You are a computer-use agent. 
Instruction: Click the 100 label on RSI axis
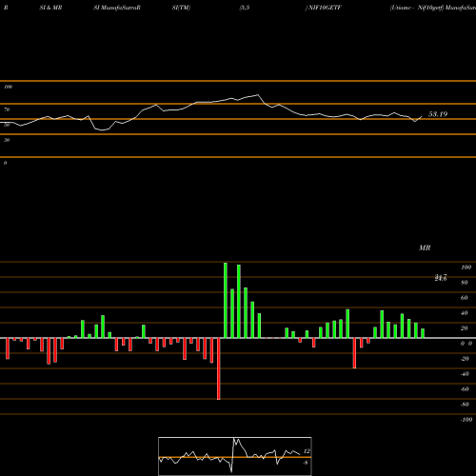point(8,87)
